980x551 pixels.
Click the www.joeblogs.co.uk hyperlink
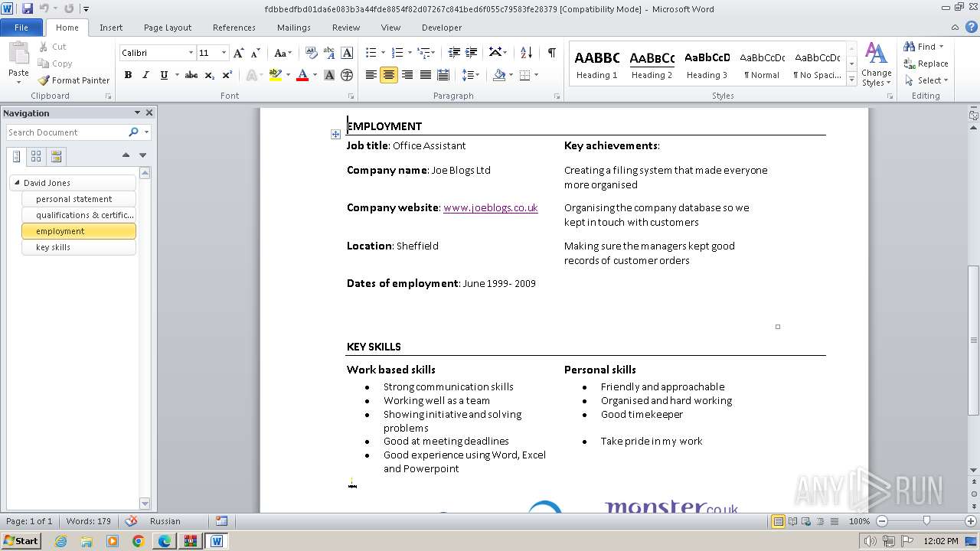491,207
